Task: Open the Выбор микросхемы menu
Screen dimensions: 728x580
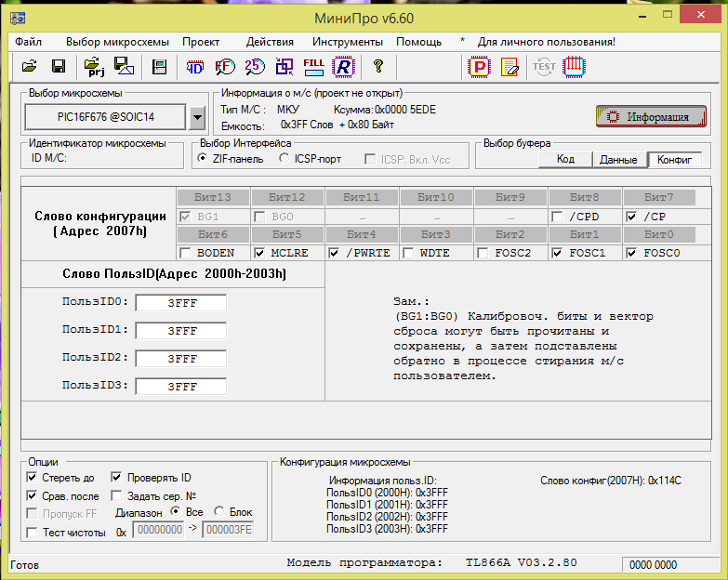Action: 117,42
